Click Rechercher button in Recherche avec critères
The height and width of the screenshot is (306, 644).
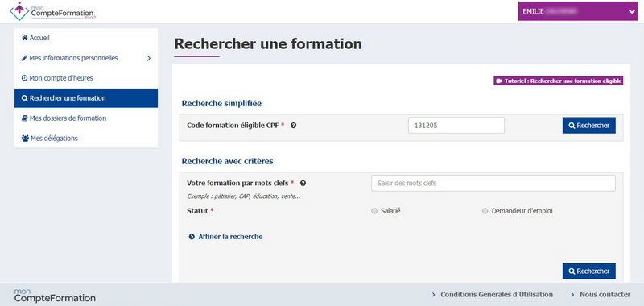589,271
